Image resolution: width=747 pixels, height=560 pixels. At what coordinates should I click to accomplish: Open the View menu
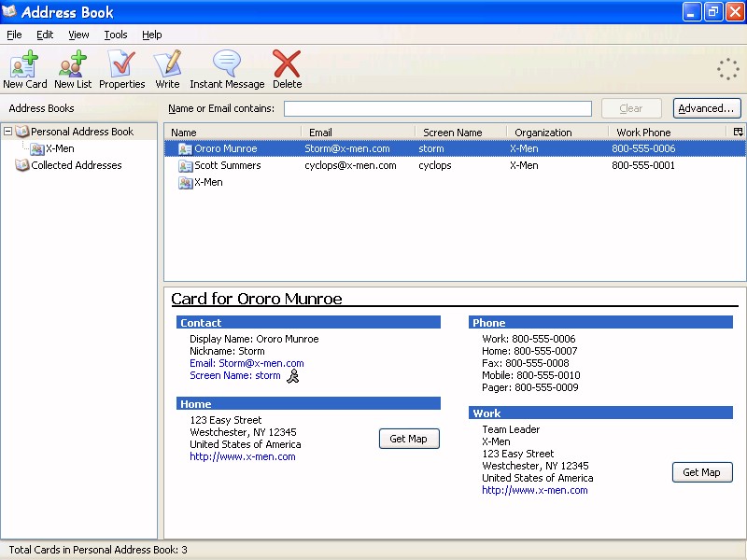78,35
